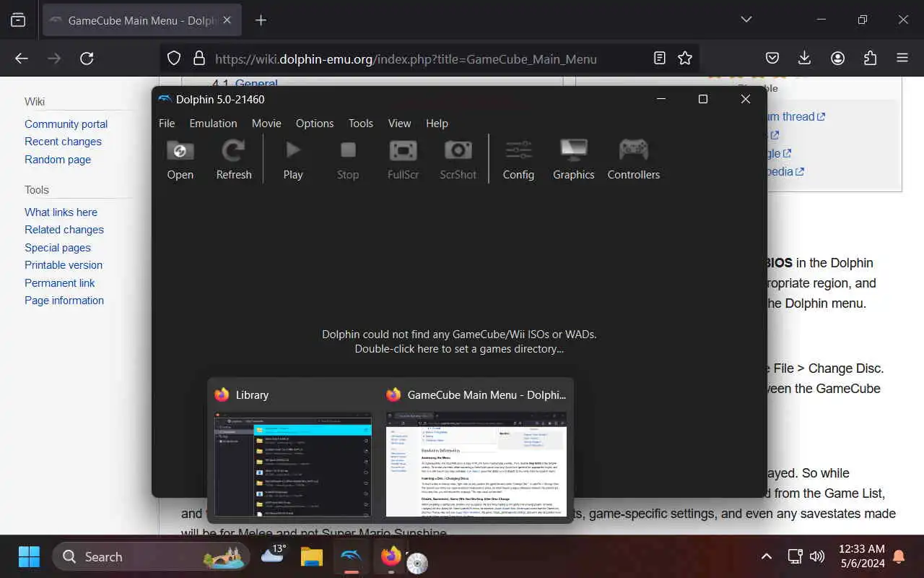Open Firefox Downloads panel
This screenshot has width=924, height=578.
click(x=804, y=59)
